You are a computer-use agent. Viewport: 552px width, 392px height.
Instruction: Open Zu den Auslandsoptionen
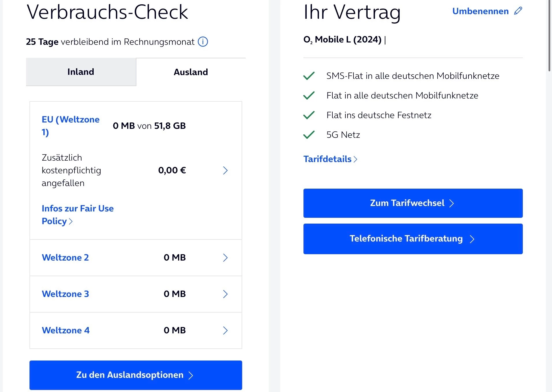pyautogui.click(x=136, y=375)
